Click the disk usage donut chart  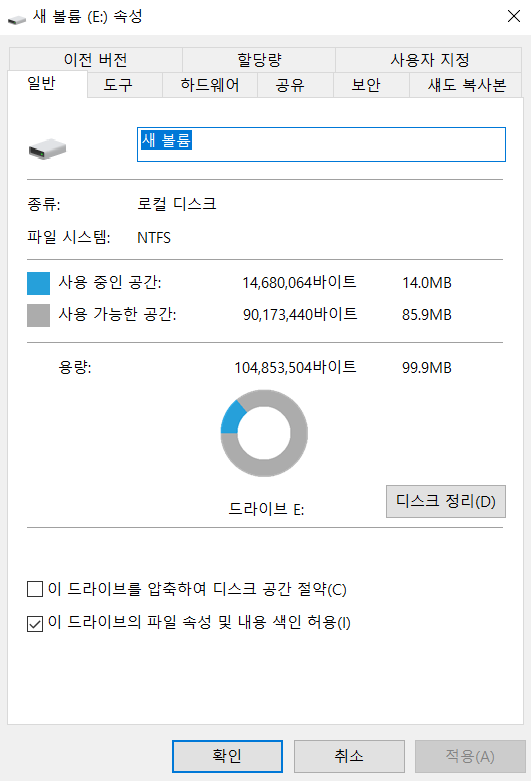(264, 433)
